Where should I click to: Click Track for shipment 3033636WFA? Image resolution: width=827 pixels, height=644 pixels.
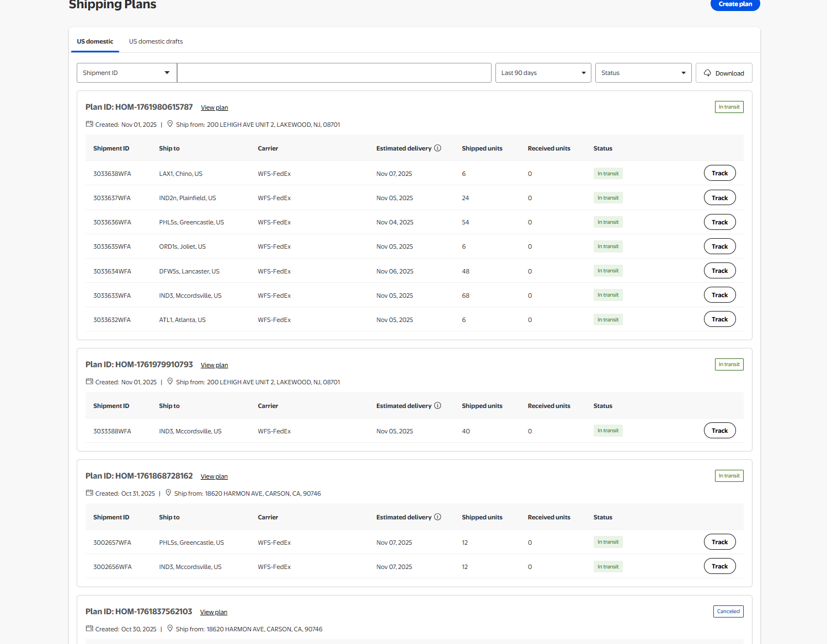click(719, 222)
